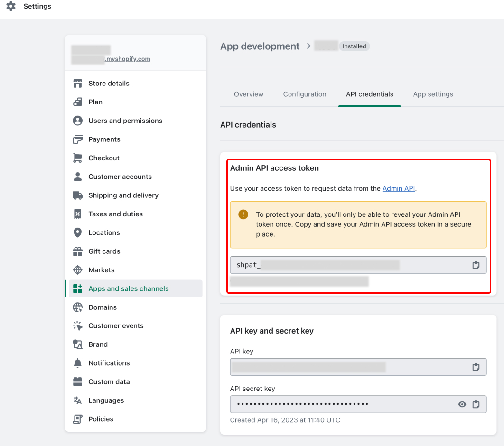Open the Gift cards icon
The width and height of the screenshot is (504, 446).
point(77,251)
